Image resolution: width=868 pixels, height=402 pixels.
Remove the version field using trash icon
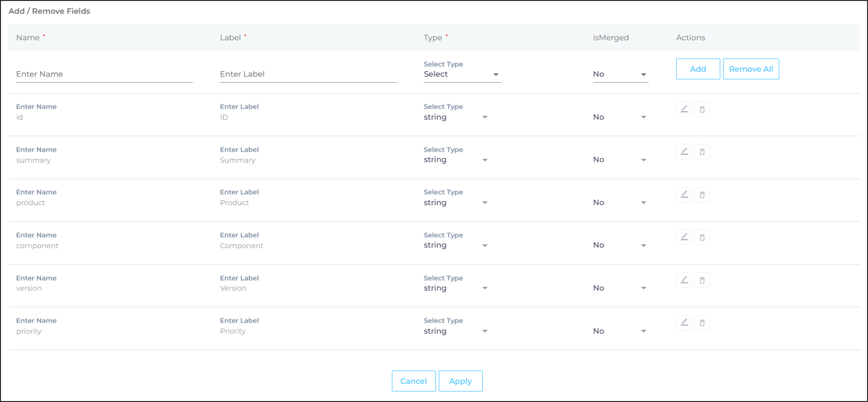pyautogui.click(x=702, y=280)
